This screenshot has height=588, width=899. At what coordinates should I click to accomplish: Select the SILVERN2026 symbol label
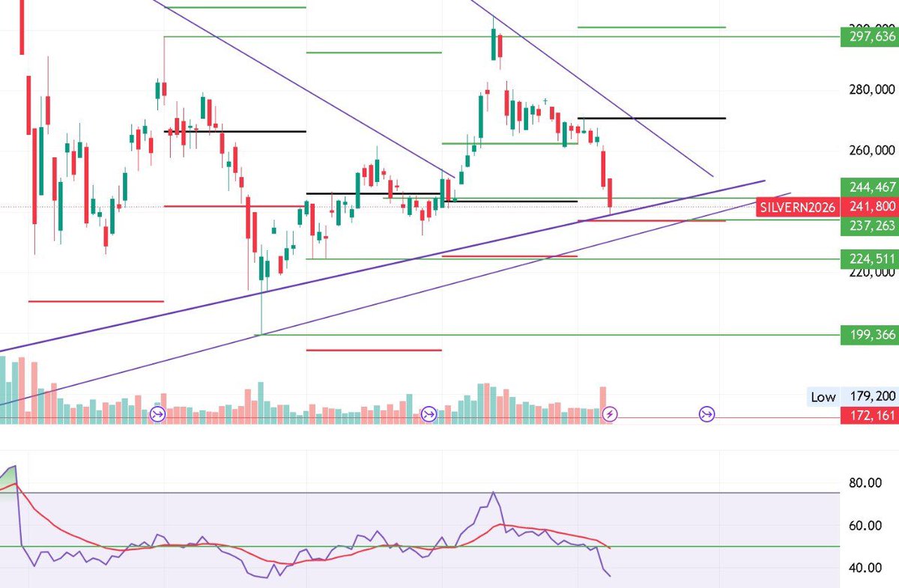tap(796, 207)
